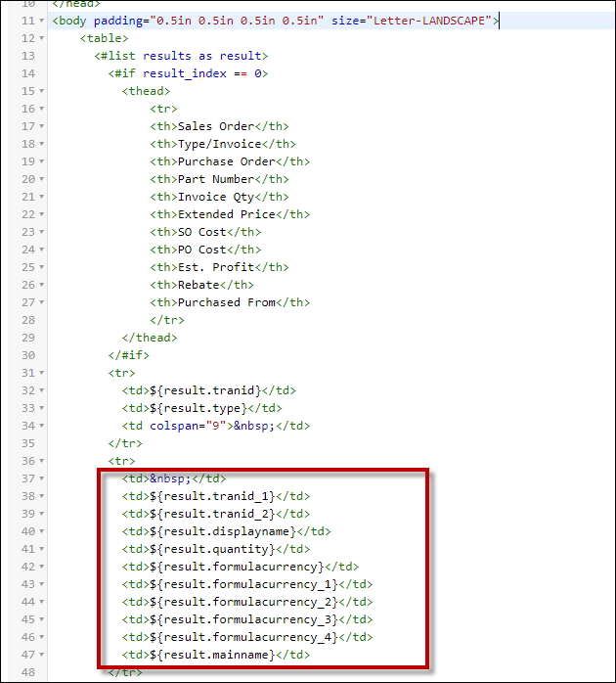Click the Purchased From header text
The image size is (616, 683).
[x=226, y=302]
